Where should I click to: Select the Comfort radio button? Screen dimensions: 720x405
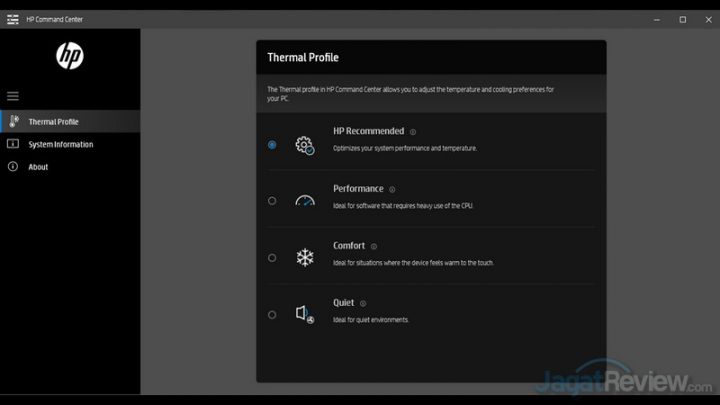(272, 258)
